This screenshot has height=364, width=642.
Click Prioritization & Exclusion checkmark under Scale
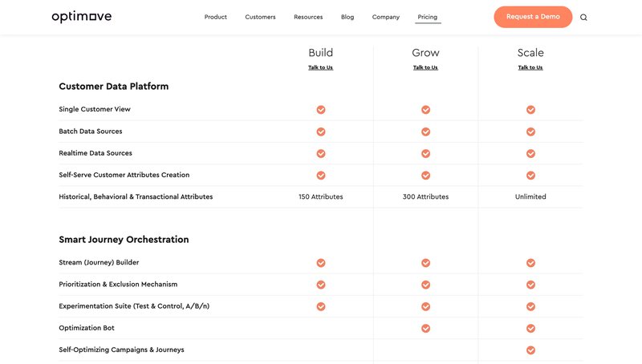(x=530, y=285)
